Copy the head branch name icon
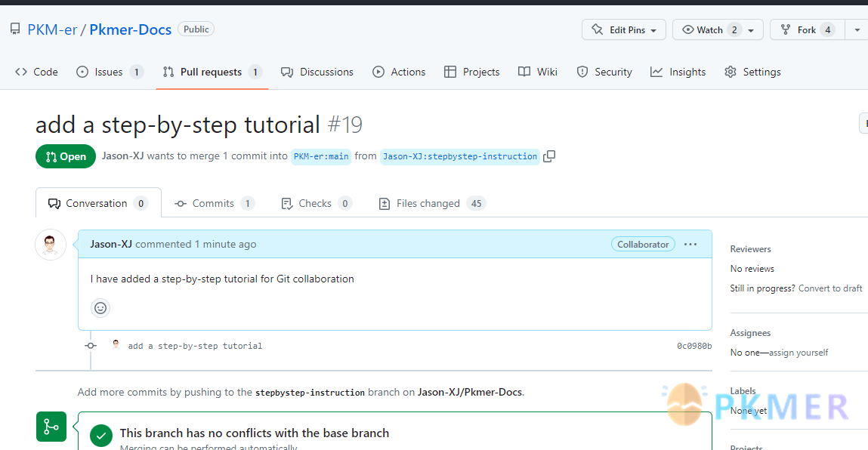This screenshot has width=868, height=450. coord(549,156)
